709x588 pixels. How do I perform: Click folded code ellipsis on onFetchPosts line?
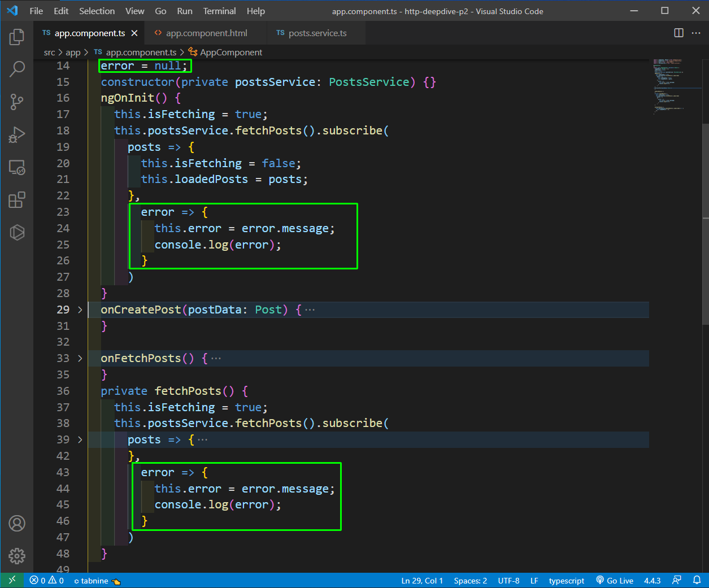pyautogui.click(x=216, y=358)
